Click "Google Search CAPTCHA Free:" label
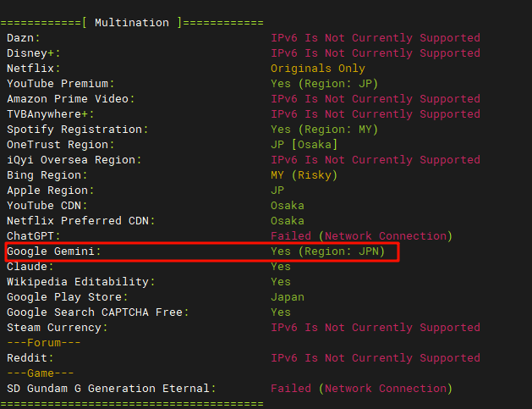The height and width of the screenshot is (409, 532). [98, 312]
